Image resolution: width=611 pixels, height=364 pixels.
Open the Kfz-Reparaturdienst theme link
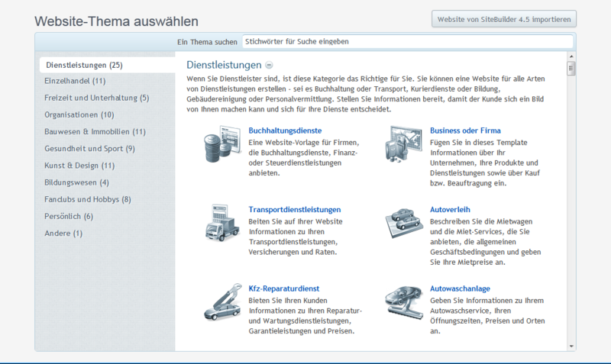[x=284, y=288]
